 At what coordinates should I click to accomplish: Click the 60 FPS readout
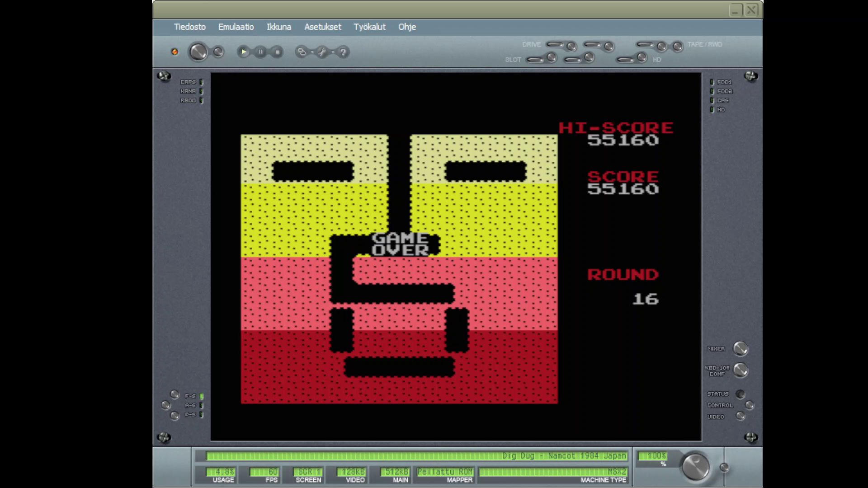[x=265, y=472]
